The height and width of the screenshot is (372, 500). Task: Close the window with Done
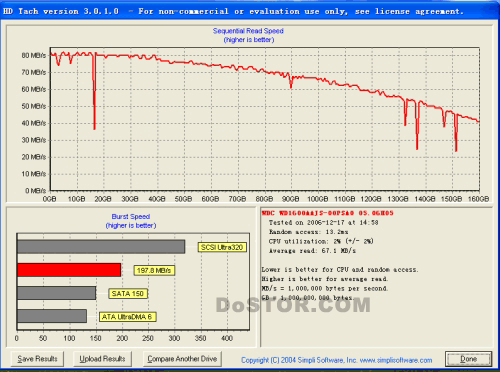[x=468, y=359]
